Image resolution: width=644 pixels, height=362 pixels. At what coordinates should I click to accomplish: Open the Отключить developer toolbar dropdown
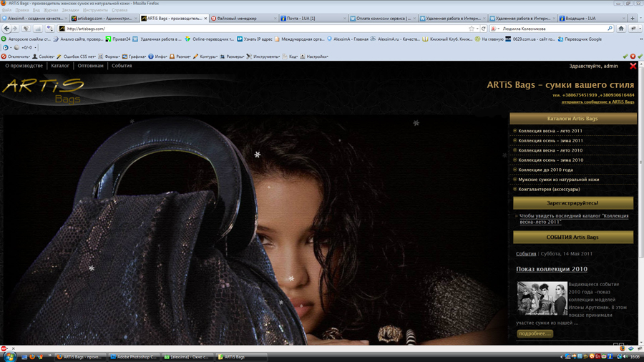[x=16, y=57]
